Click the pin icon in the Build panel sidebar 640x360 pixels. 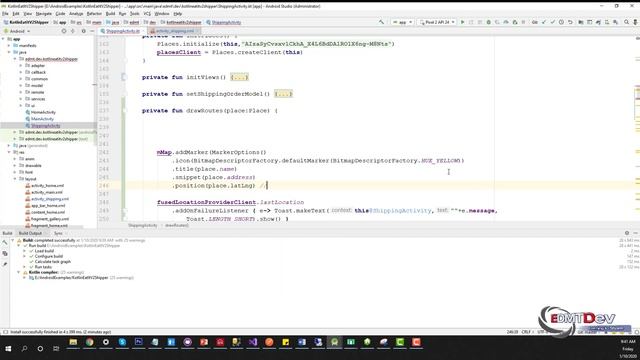(x=4, y=264)
